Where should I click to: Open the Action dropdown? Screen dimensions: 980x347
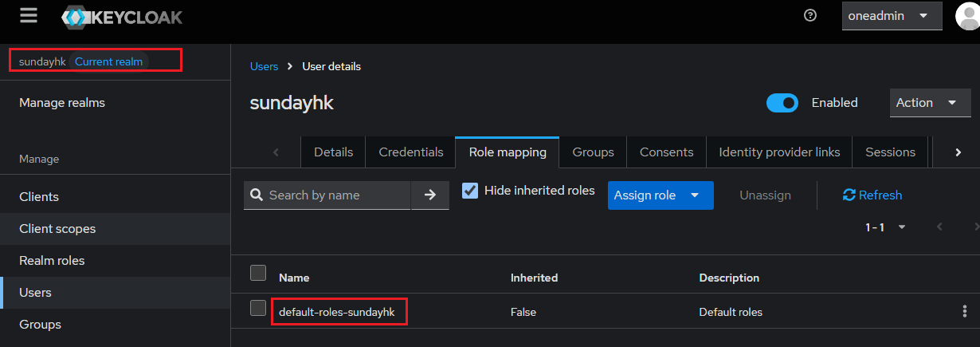coord(930,103)
